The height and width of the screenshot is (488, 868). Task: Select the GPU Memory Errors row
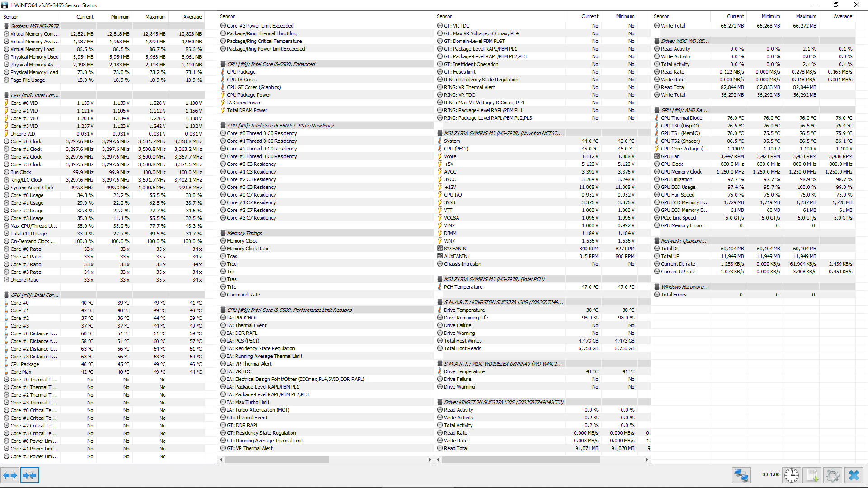click(754, 225)
